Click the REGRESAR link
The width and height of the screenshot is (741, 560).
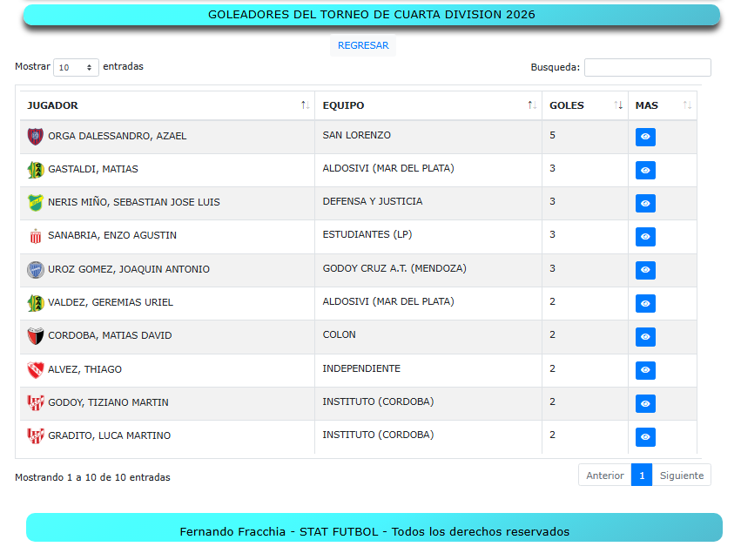(363, 45)
